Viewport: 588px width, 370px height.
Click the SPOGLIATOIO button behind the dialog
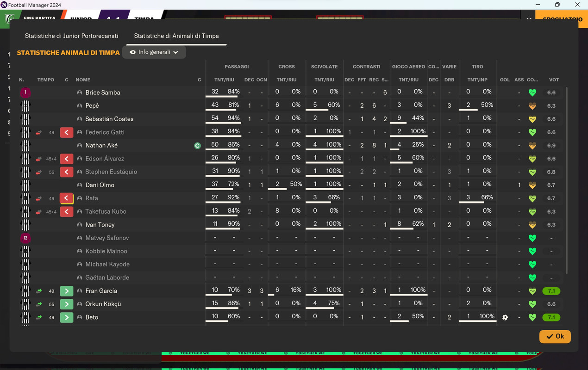(x=561, y=18)
